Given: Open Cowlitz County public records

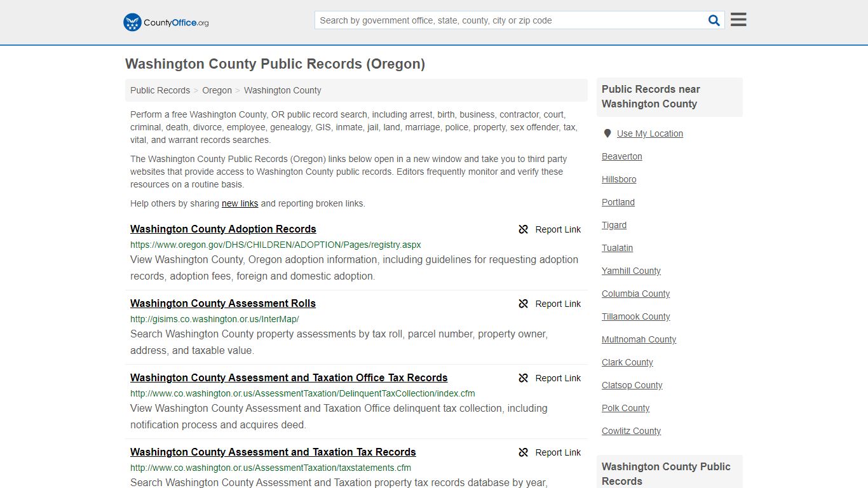Looking at the screenshot, I should [x=632, y=431].
